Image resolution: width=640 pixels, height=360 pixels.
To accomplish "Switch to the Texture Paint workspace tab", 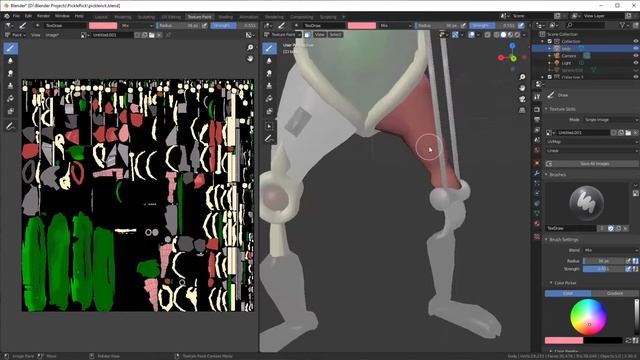I will tap(199, 17).
